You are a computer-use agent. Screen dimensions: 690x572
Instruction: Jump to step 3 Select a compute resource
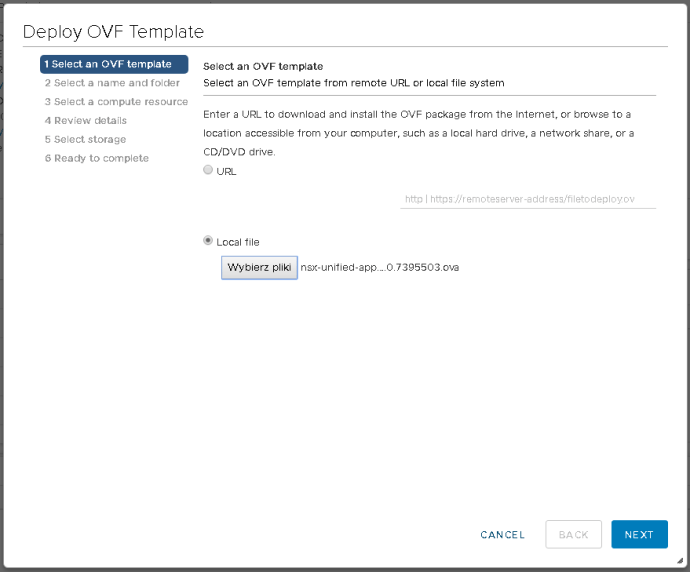tap(115, 102)
